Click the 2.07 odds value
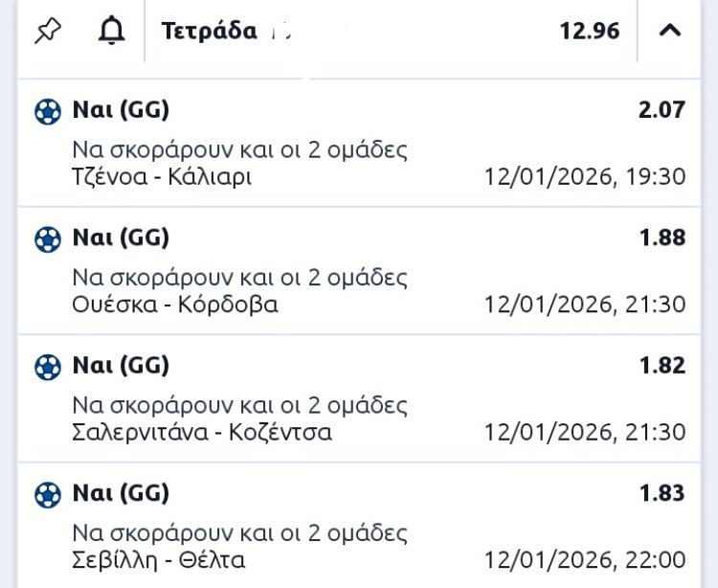The height and width of the screenshot is (588, 718). (x=662, y=110)
